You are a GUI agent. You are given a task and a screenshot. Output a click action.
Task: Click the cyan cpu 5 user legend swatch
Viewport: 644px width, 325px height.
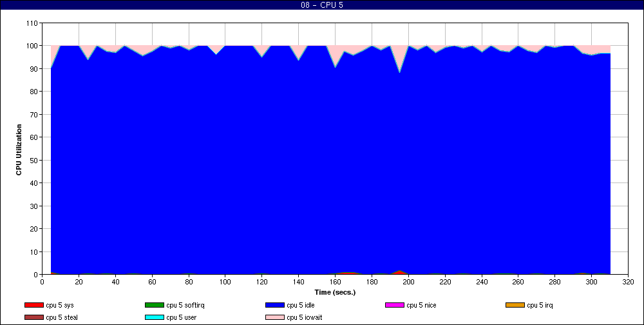point(154,318)
